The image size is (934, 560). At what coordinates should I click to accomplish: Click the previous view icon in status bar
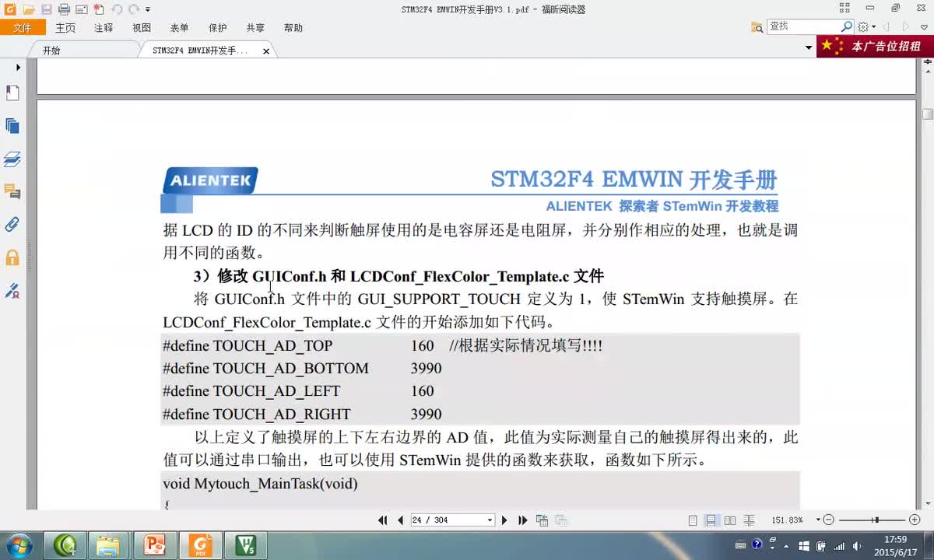click(542, 520)
